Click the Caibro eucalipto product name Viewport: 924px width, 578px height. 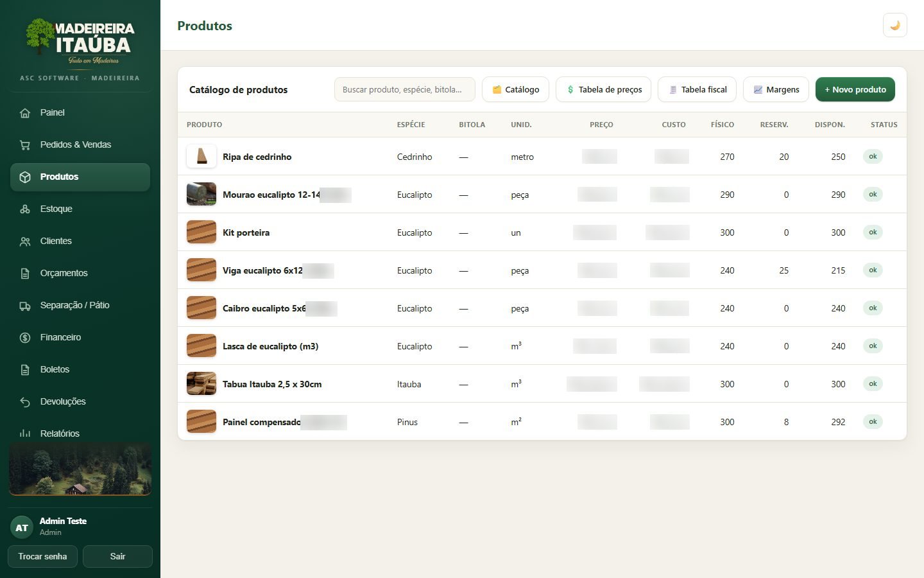[264, 308]
